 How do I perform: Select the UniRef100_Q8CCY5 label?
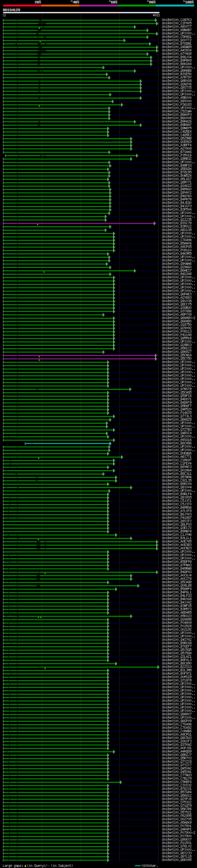pos(177,304)
